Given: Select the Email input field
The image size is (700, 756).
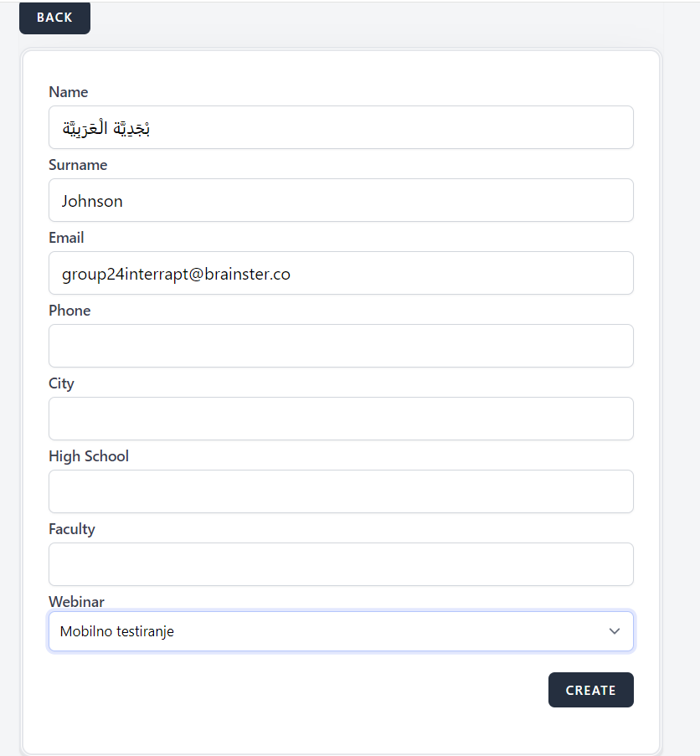Looking at the screenshot, I should tap(341, 273).
